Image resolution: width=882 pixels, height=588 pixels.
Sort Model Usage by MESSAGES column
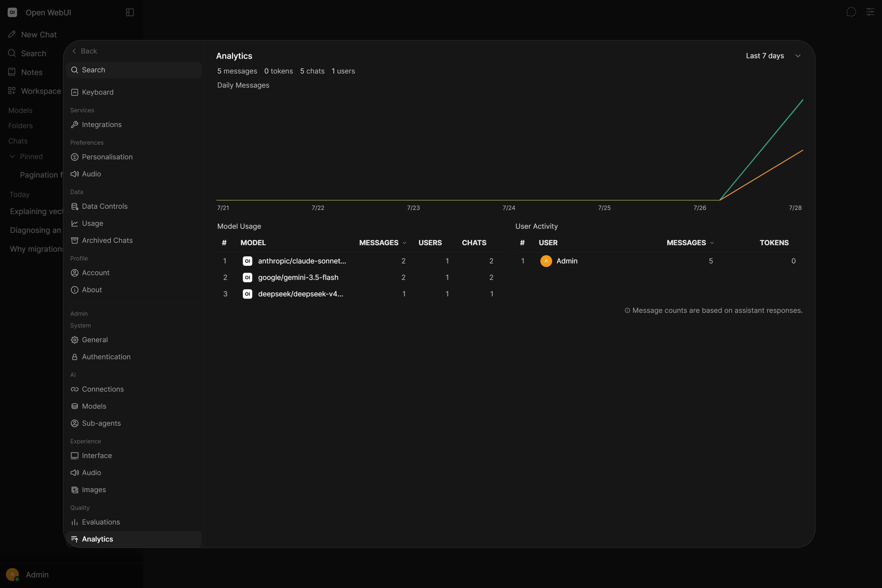[x=382, y=243]
